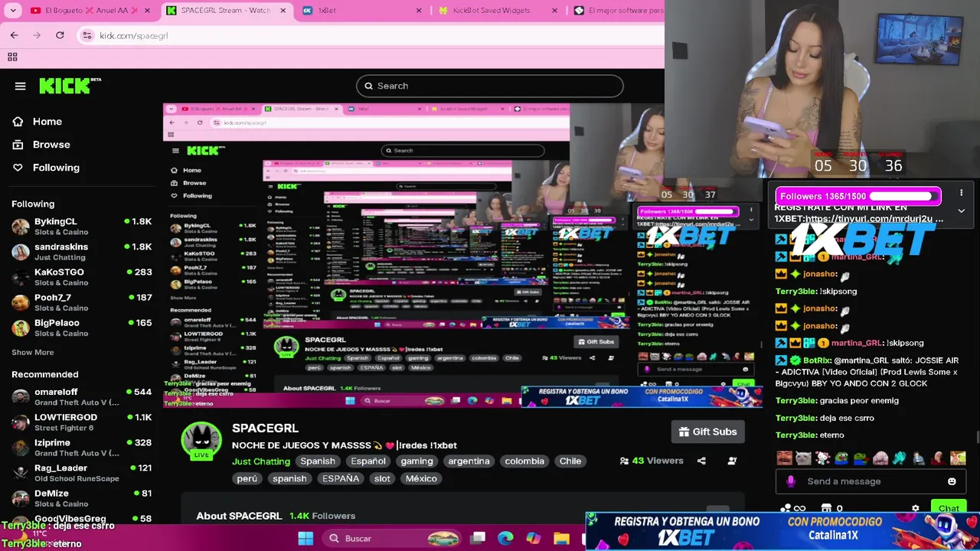Image resolution: width=980 pixels, height=551 pixels.
Task: Open BykingCL channel in Following list
Action: 81,227
